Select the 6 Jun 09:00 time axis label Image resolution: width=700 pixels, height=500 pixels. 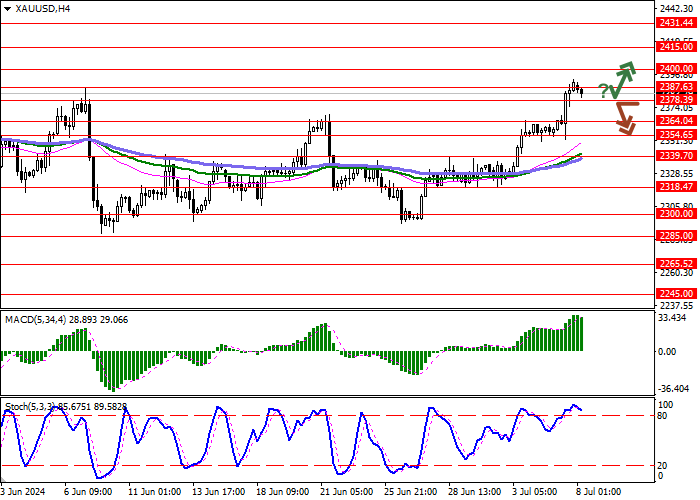(x=88, y=492)
